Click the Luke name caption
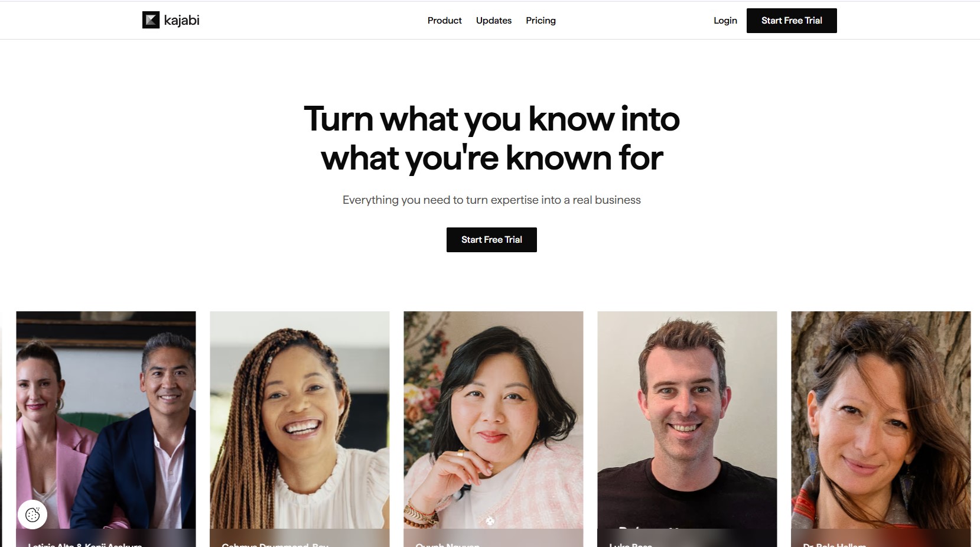The height and width of the screenshot is (547, 980). pyautogui.click(x=630, y=544)
